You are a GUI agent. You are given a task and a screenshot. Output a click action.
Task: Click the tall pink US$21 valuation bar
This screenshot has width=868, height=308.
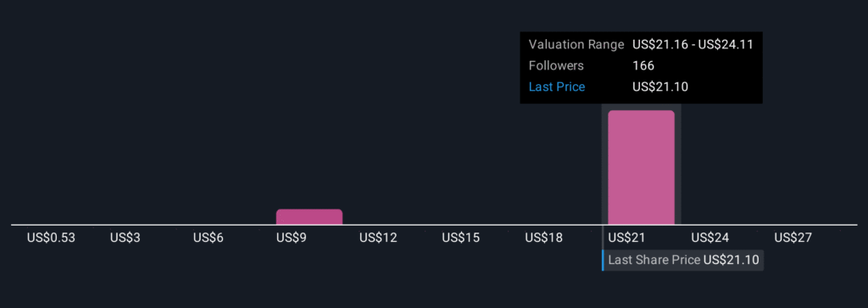641,167
